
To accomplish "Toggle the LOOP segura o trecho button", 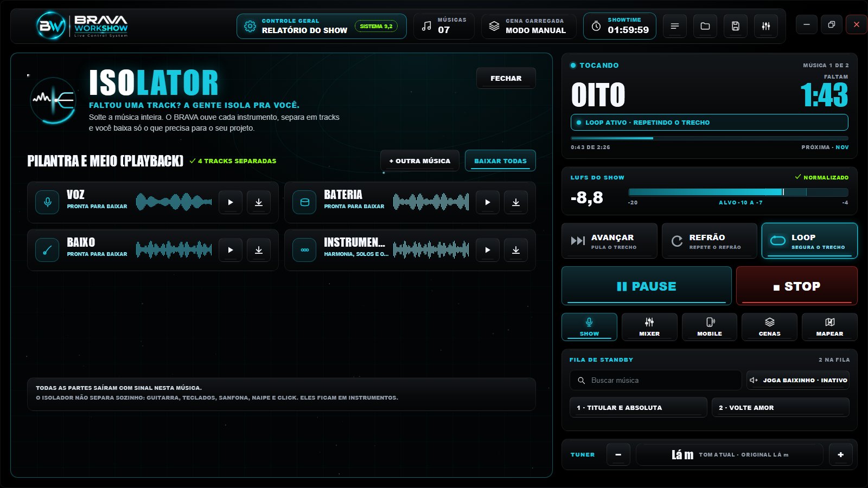I will pos(809,241).
